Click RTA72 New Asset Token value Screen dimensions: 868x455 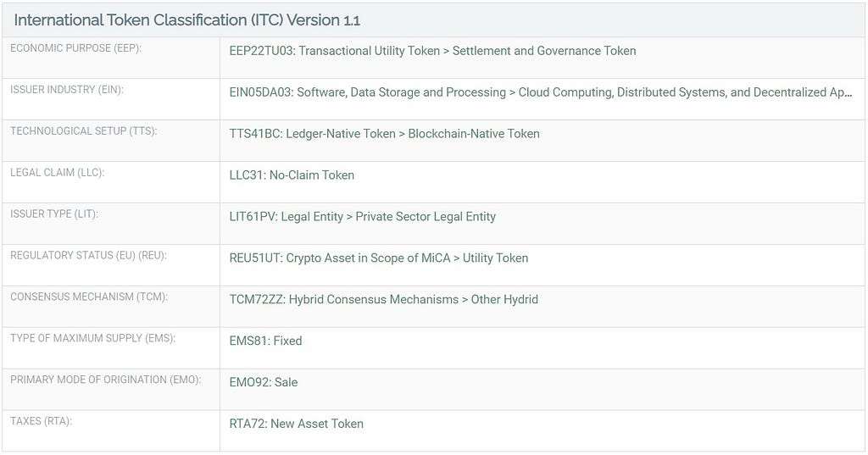[x=296, y=424]
